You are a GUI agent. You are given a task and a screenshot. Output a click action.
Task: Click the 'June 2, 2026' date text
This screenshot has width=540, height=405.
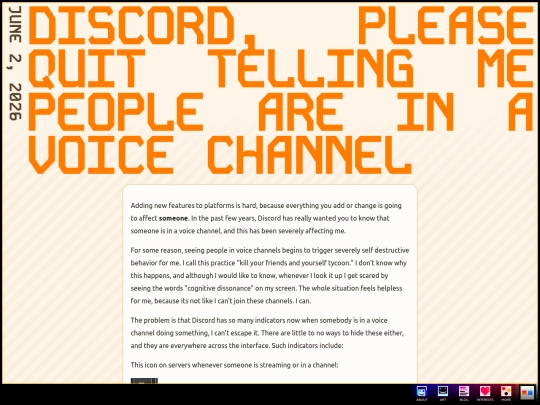tap(15, 63)
